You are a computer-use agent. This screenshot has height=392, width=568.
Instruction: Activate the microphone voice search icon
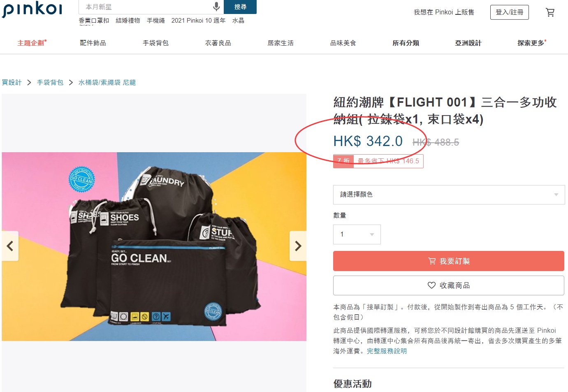(x=216, y=7)
